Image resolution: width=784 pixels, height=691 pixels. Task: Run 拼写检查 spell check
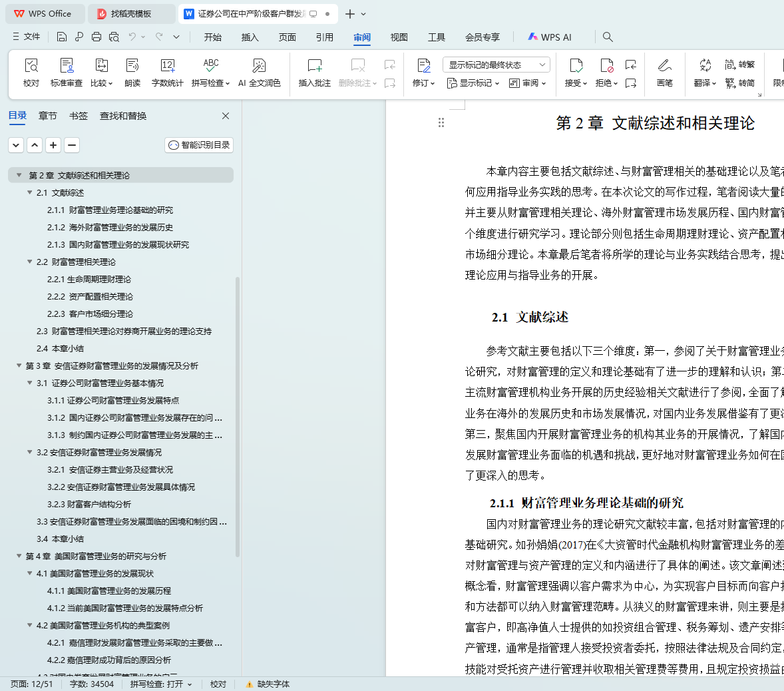click(210, 73)
